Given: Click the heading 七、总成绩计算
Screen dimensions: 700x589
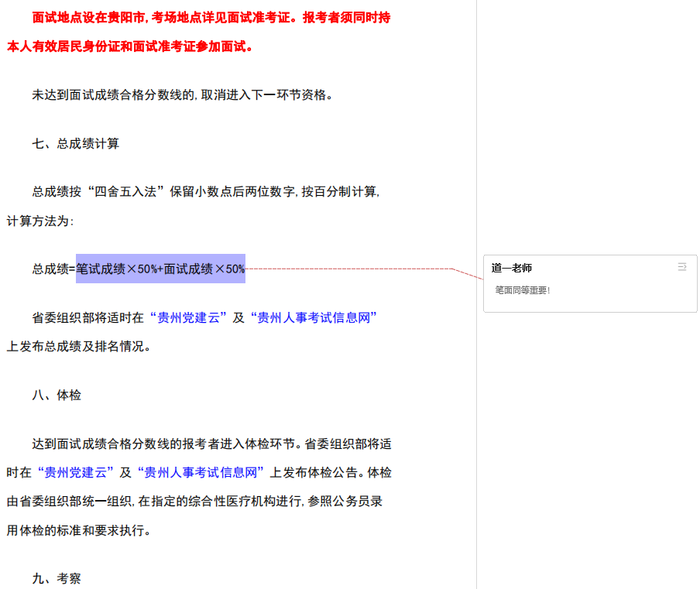Looking at the screenshot, I should 75,143.
